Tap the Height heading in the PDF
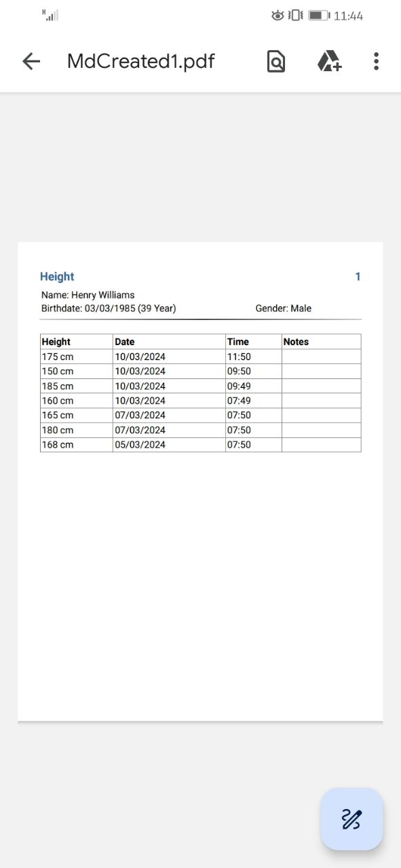Image resolution: width=401 pixels, height=868 pixels. [x=57, y=277]
